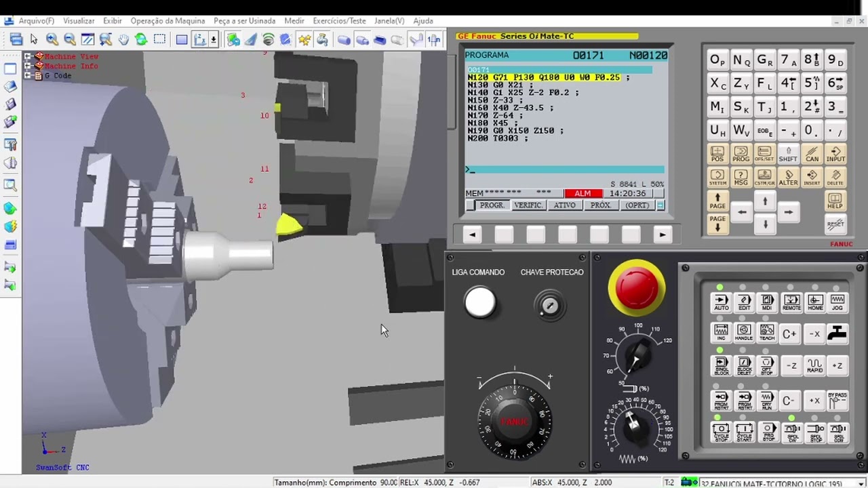Open the Medir menu
868x488 pixels.
[x=294, y=21]
